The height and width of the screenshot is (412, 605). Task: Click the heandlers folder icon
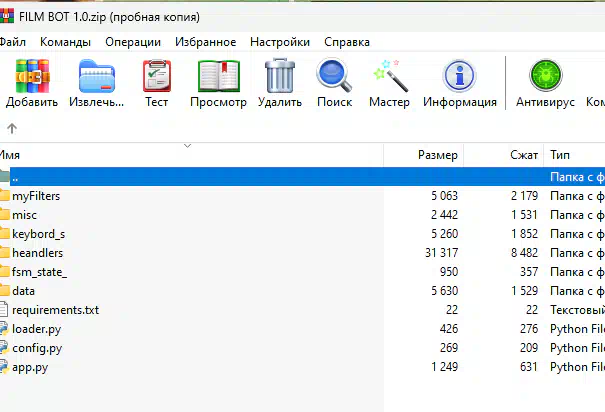tap(4, 253)
